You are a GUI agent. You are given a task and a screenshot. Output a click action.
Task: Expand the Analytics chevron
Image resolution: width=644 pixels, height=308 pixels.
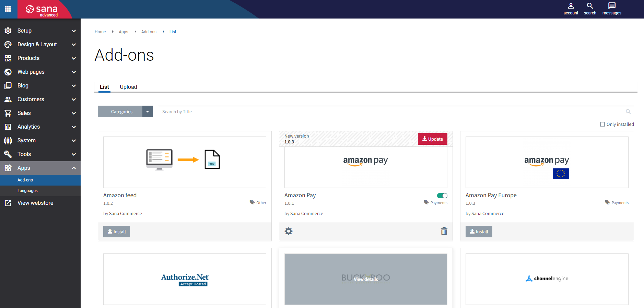[74, 127]
